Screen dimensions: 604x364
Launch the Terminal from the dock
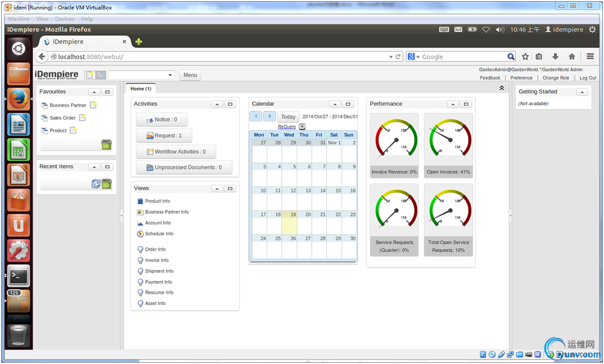click(x=19, y=276)
